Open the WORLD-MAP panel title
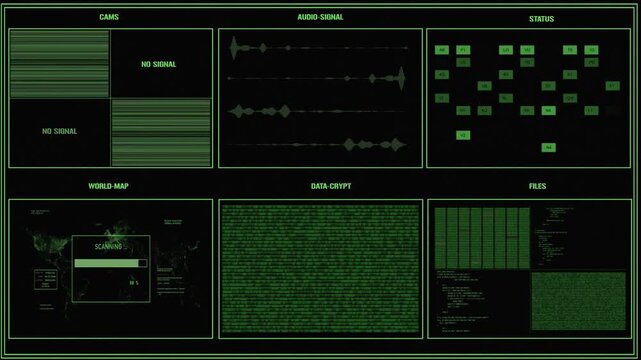 108,186
